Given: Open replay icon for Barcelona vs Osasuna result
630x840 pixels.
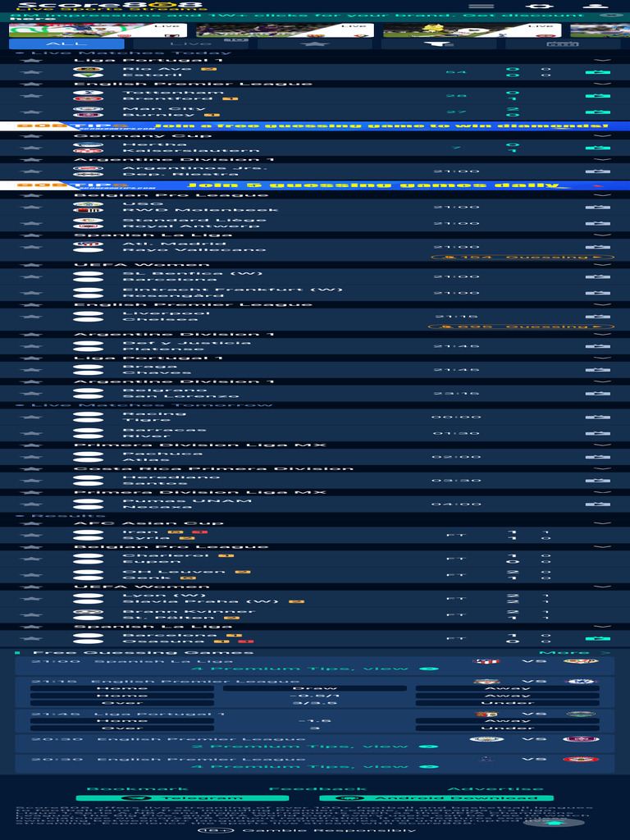Looking at the screenshot, I should [x=598, y=638].
